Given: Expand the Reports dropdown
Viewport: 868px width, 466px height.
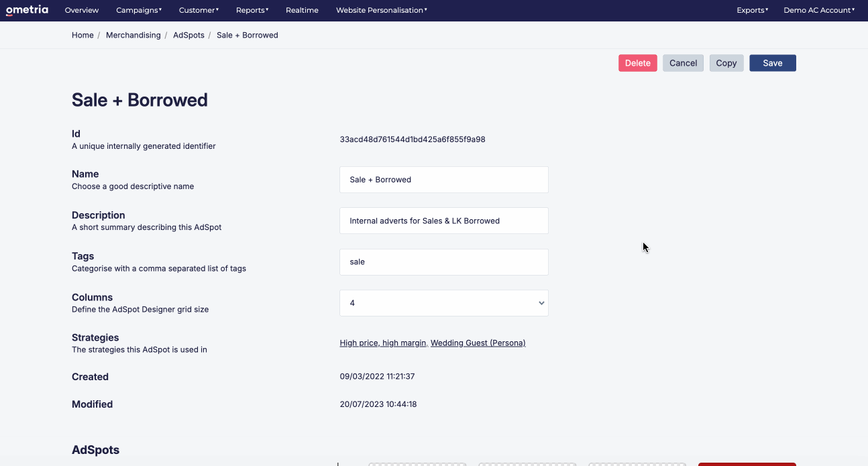Looking at the screenshot, I should tap(252, 9).
